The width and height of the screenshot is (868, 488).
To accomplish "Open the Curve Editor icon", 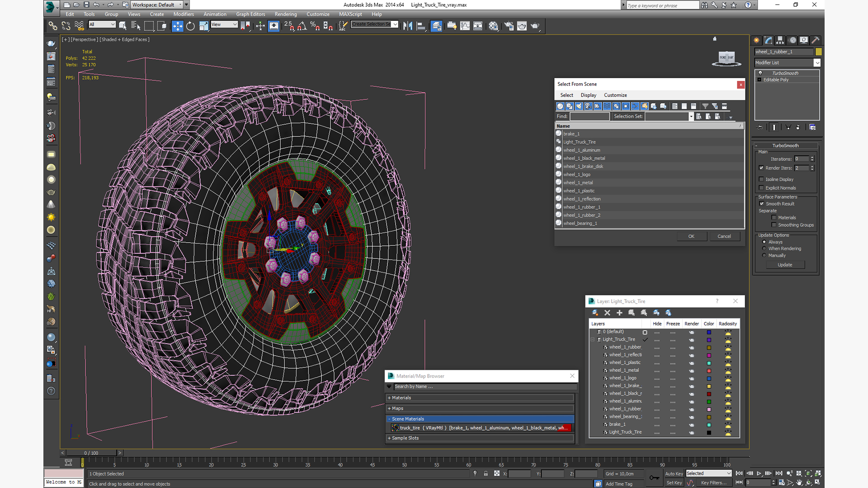I will click(465, 26).
